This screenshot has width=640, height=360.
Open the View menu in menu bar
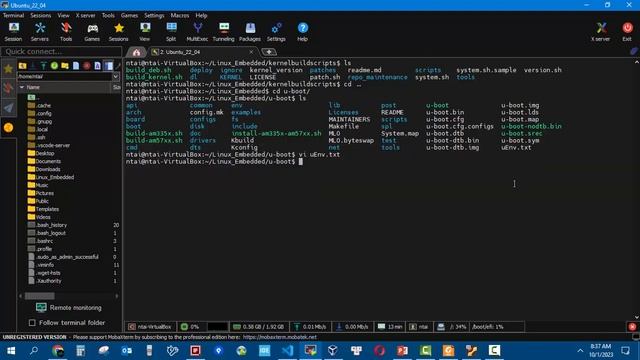tap(63, 16)
